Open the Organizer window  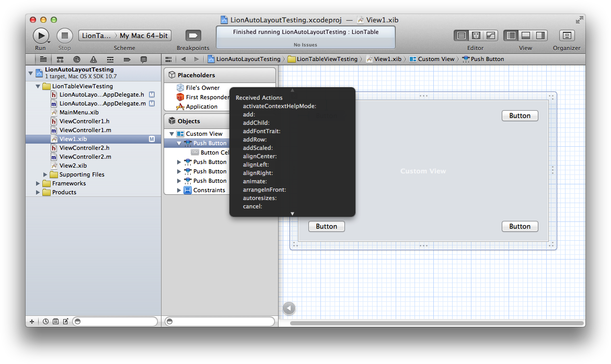coord(567,36)
